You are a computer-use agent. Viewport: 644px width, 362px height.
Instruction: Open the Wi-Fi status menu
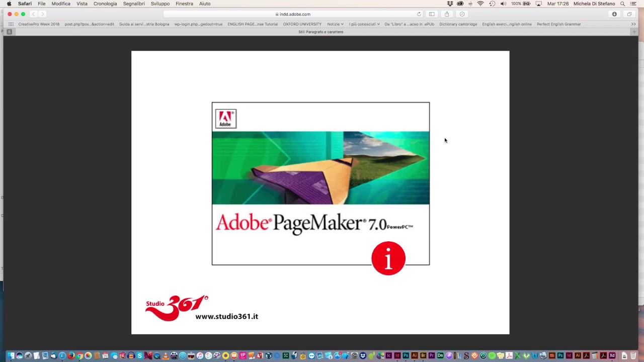tap(480, 4)
